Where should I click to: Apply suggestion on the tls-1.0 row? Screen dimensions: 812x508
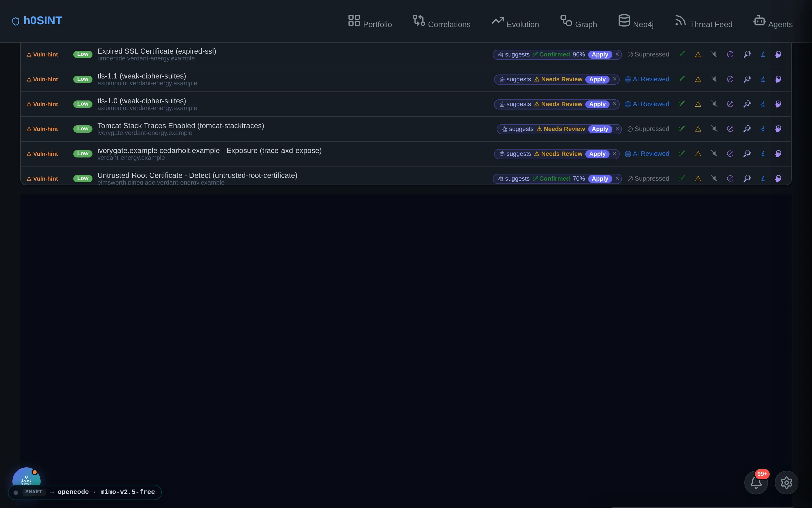[x=597, y=104]
